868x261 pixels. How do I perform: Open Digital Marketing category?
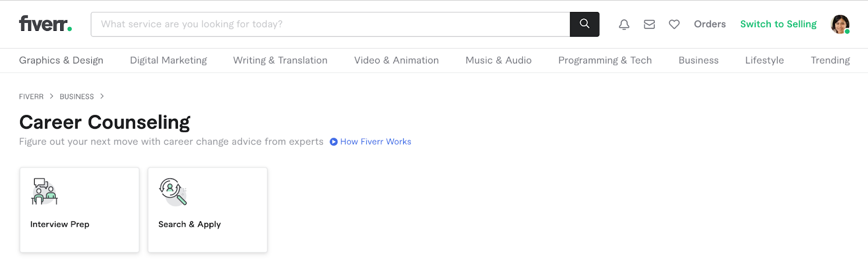click(168, 60)
